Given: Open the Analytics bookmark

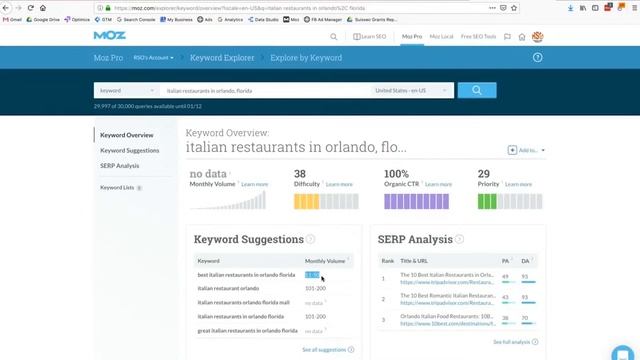Looking at the screenshot, I should click(x=230, y=19).
